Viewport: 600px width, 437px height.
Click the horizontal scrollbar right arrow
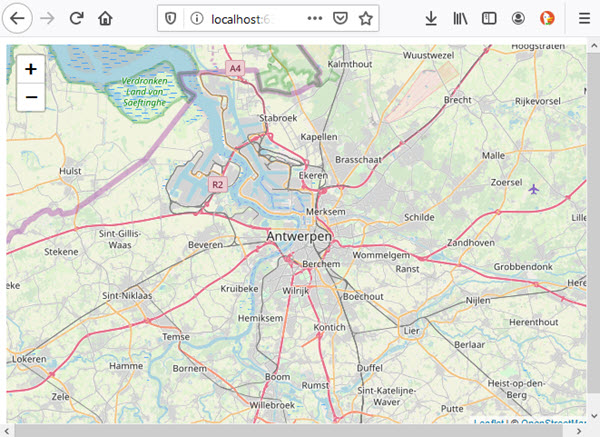[579, 431]
